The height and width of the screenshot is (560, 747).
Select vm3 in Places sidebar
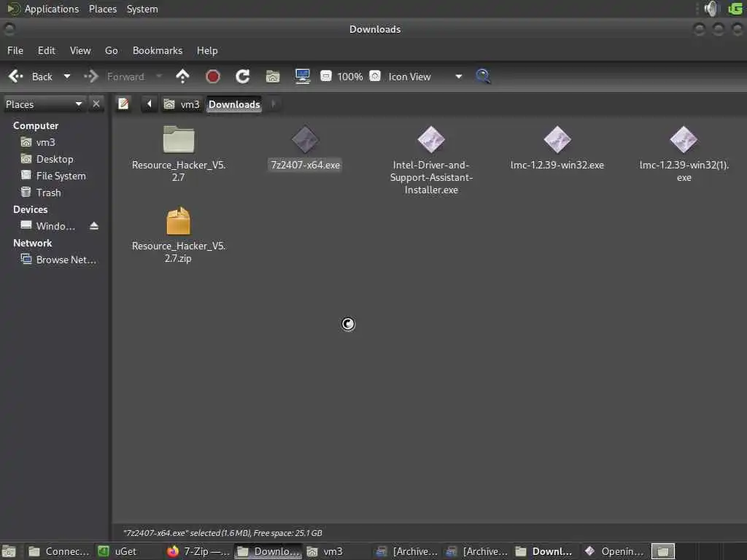point(38,142)
